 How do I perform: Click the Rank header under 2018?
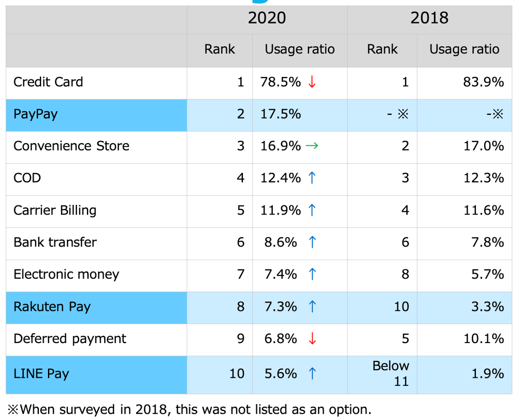382,49
